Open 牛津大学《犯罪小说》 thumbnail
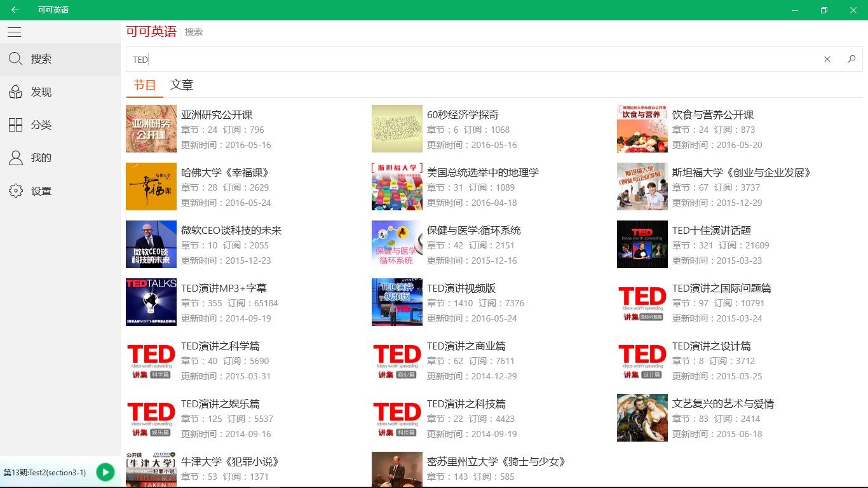868x488 pixels. [151, 470]
